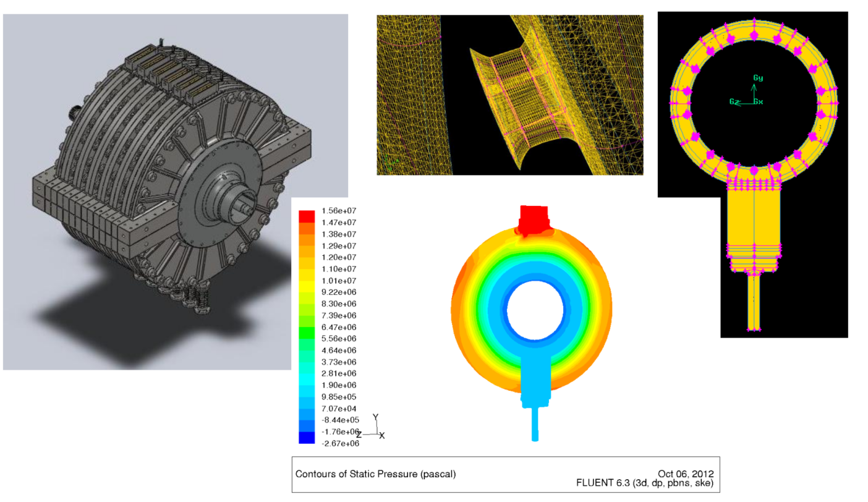Click the green 'Gy' axis label
The image size is (868, 502).
[x=758, y=78]
